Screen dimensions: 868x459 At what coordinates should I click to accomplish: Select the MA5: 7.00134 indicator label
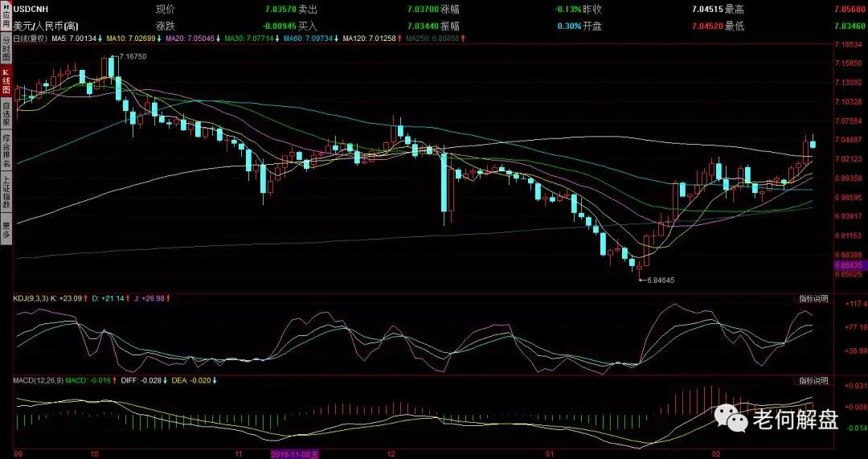74,39
